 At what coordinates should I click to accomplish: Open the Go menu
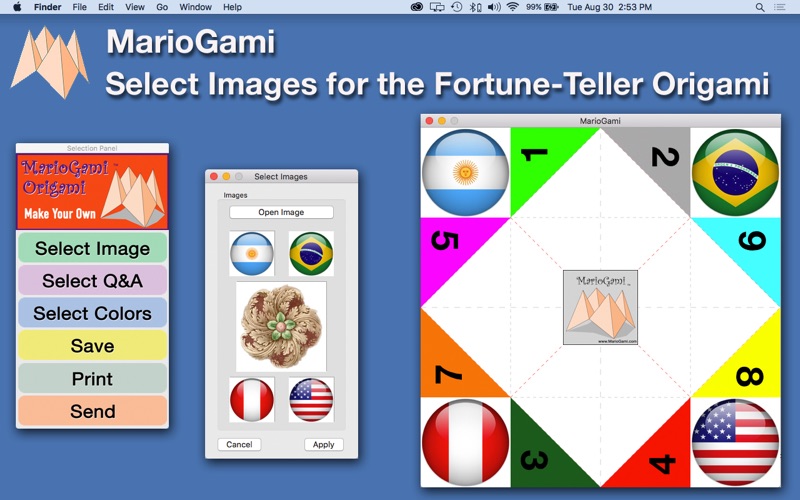pyautogui.click(x=162, y=7)
